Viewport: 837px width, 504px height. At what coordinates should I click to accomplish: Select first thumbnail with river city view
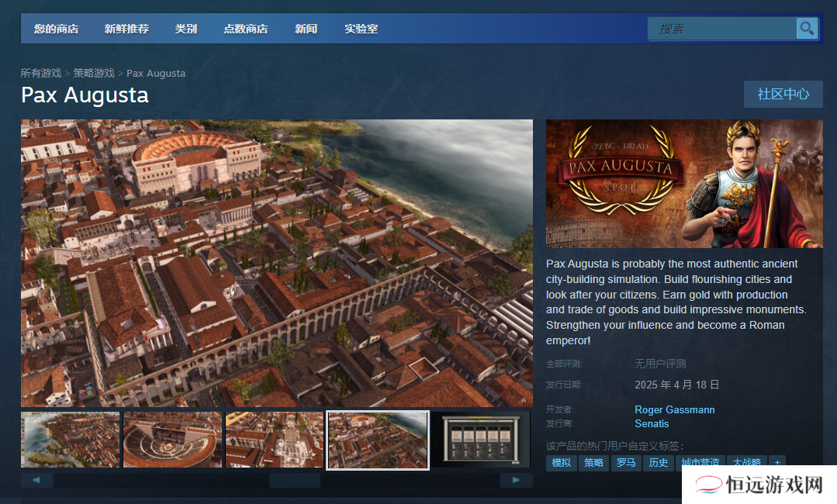coord(70,440)
